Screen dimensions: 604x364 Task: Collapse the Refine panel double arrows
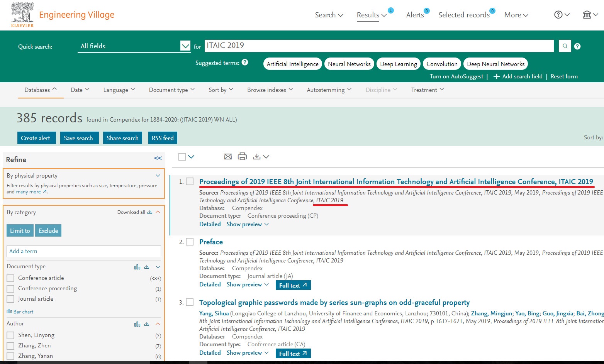158,158
